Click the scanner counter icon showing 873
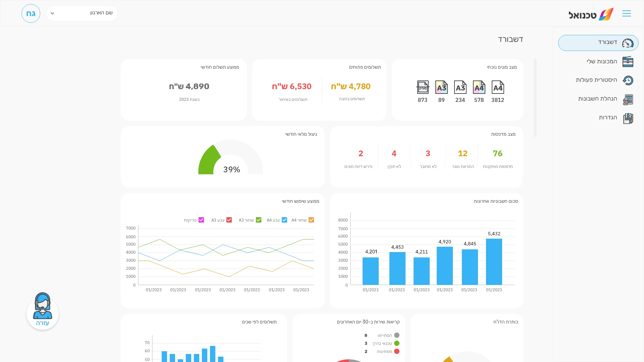Viewport: 644px width, 362px height. click(423, 87)
